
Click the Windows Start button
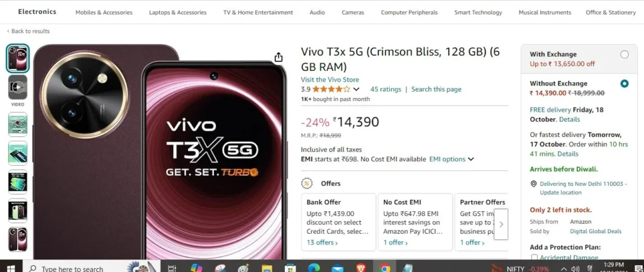(x=11, y=268)
